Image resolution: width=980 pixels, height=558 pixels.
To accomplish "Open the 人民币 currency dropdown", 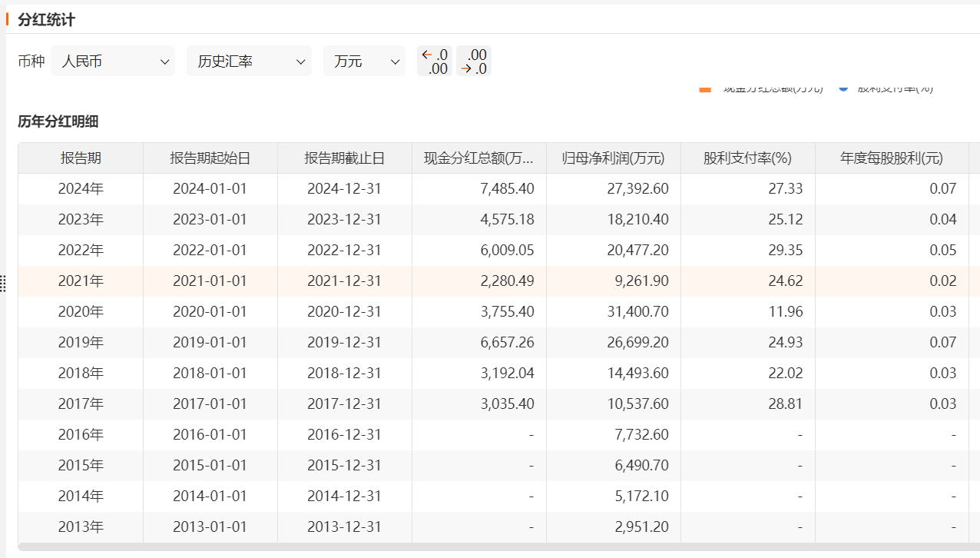I will point(113,61).
